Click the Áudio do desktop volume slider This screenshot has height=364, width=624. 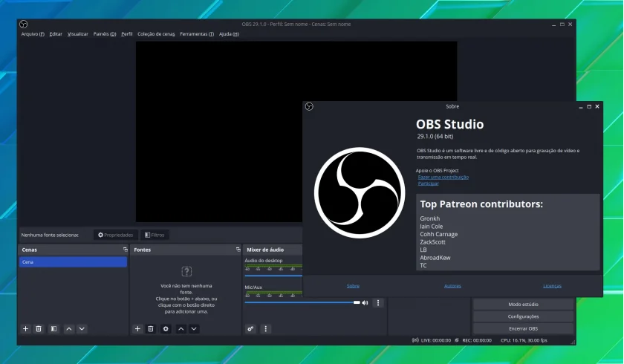click(273, 276)
